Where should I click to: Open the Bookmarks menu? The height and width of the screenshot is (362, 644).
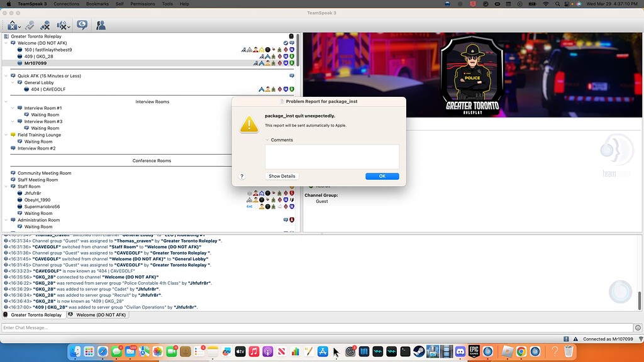point(97,4)
